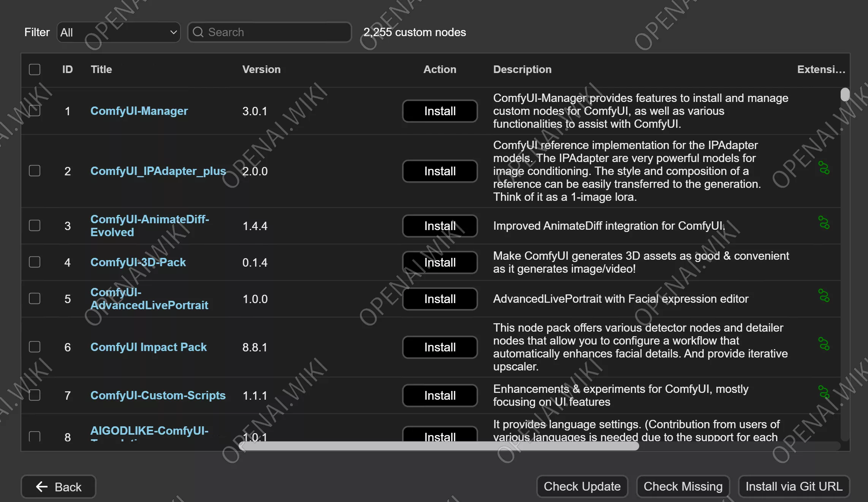Click the extension icon for ComfyUI-Custom-Scripts

(824, 392)
